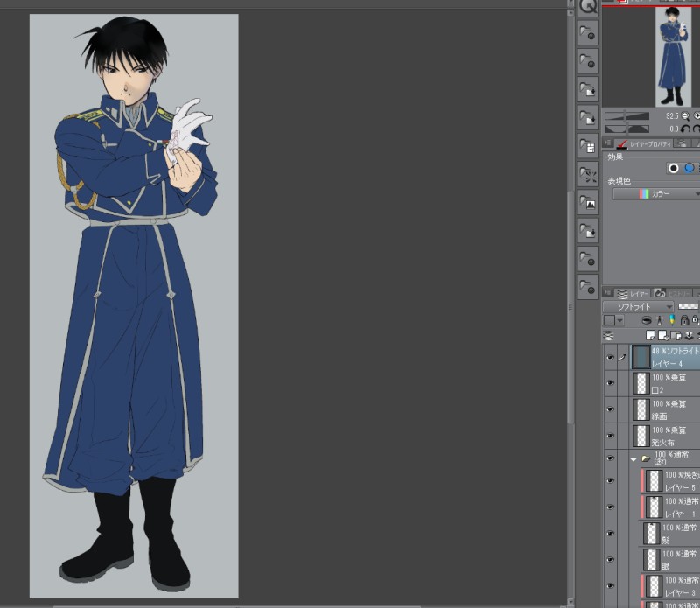Open the Quick Access palette icon
The height and width of the screenshot is (608, 700).
click(588, 7)
